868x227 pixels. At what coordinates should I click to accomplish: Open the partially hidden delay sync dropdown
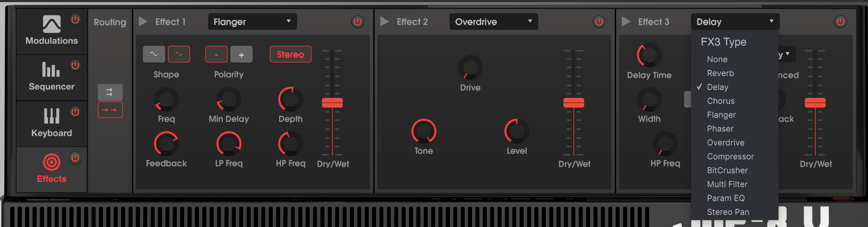(787, 54)
